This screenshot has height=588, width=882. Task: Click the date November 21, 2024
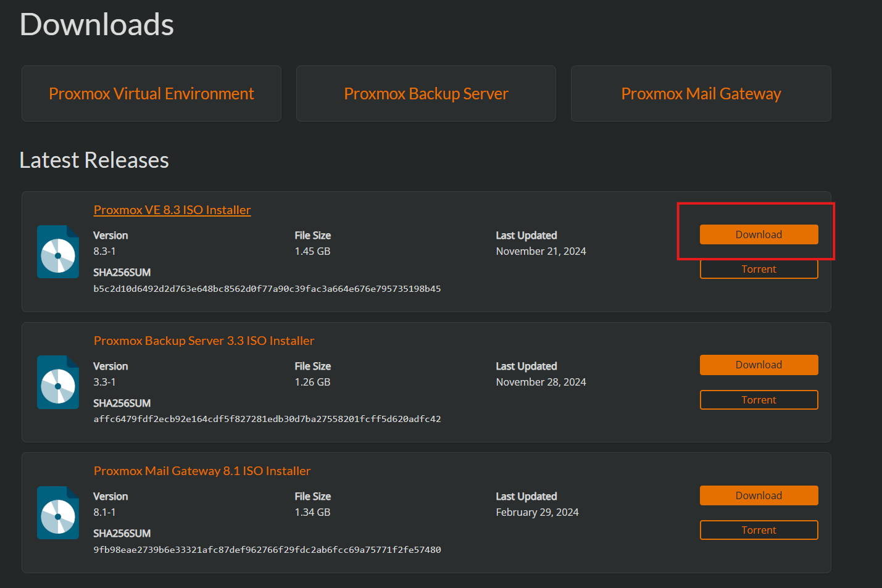(541, 251)
